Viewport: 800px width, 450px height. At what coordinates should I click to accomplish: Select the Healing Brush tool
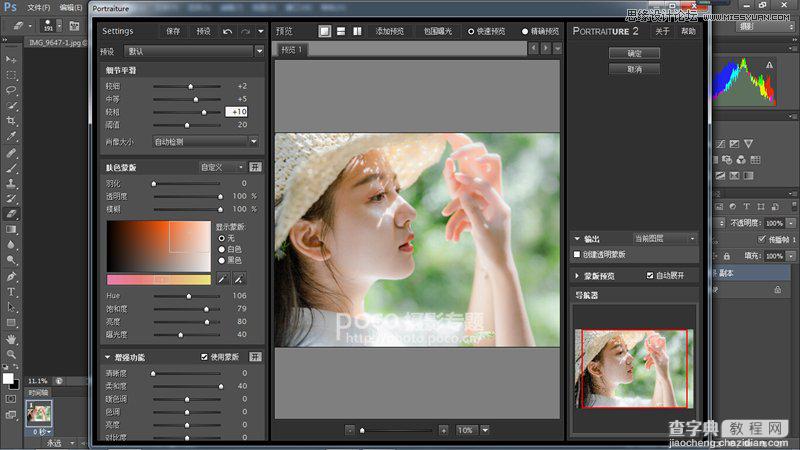[11, 153]
